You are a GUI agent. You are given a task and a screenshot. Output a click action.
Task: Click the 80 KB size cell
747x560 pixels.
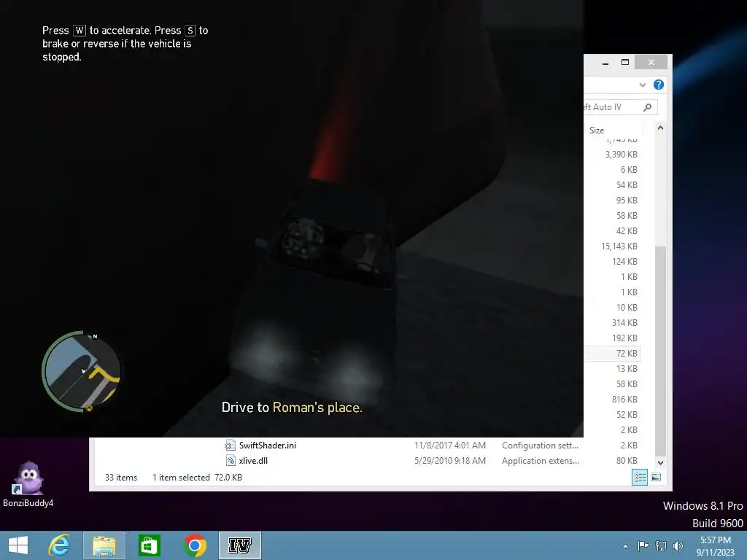[x=627, y=461]
